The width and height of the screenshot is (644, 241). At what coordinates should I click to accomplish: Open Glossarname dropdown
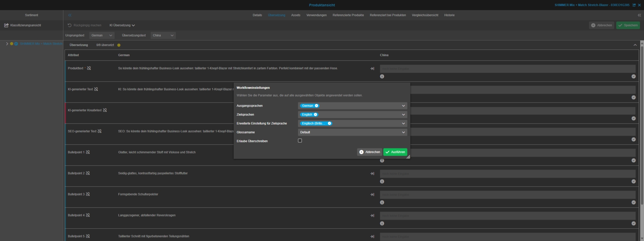coord(352,132)
